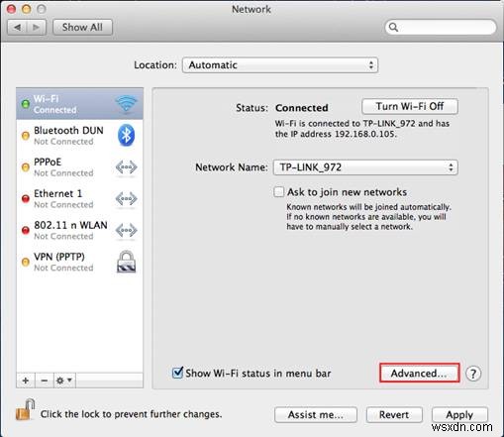Click the red status dot for 802.11 n WLAN
504x437 pixels.
coord(26,230)
